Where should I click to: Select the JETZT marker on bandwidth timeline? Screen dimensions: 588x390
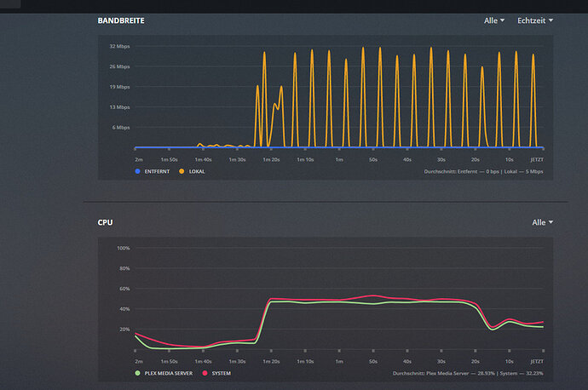click(x=537, y=159)
